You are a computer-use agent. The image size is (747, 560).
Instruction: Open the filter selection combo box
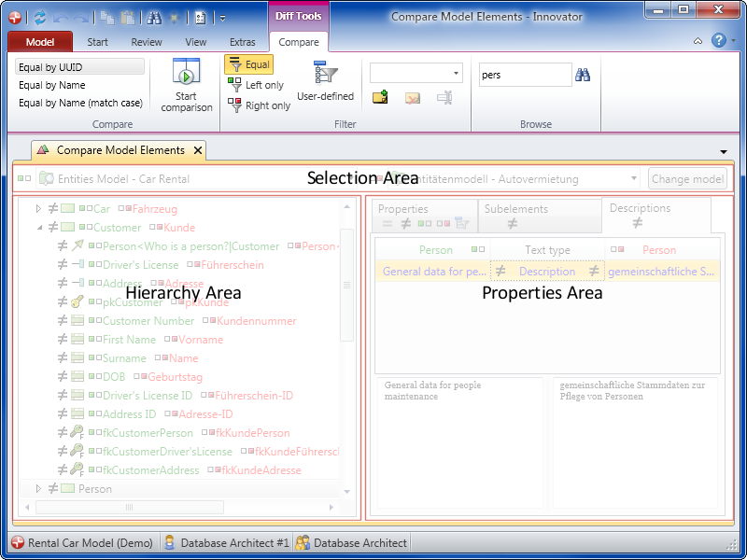tap(416, 74)
